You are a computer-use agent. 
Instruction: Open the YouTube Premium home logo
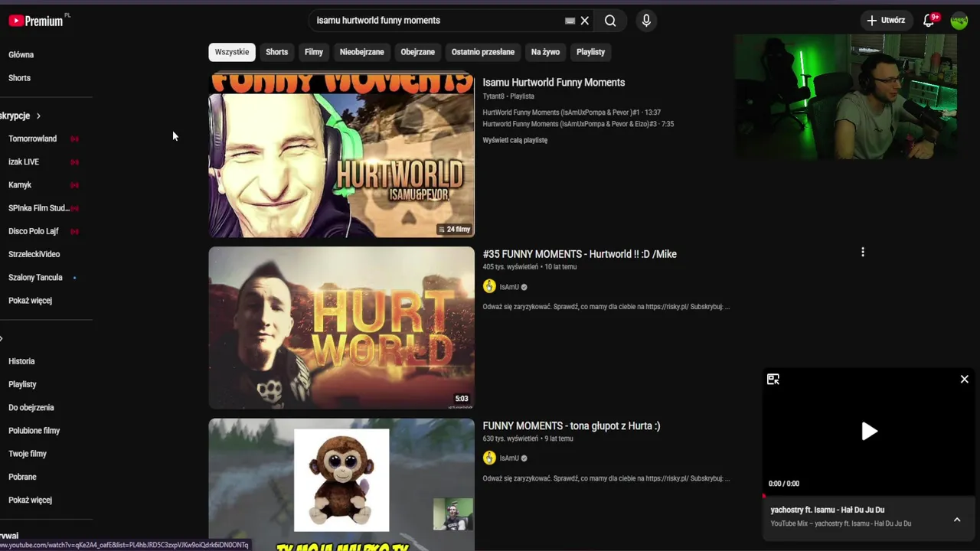(36, 21)
